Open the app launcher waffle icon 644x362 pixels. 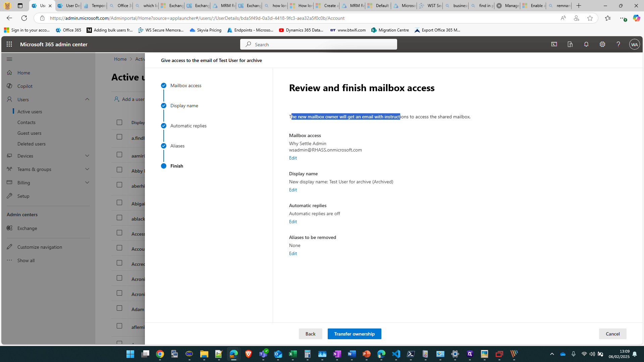pyautogui.click(x=9, y=44)
